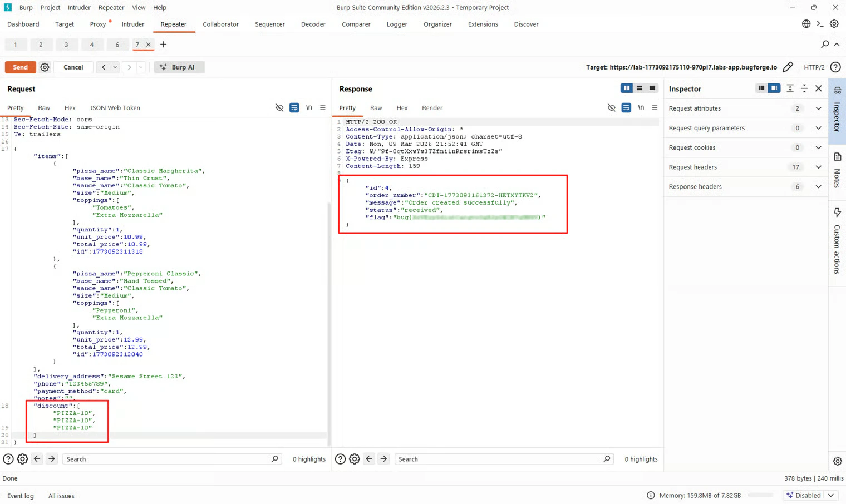Go to the next Request search match
The image size is (846, 504).
click(51, 459)
